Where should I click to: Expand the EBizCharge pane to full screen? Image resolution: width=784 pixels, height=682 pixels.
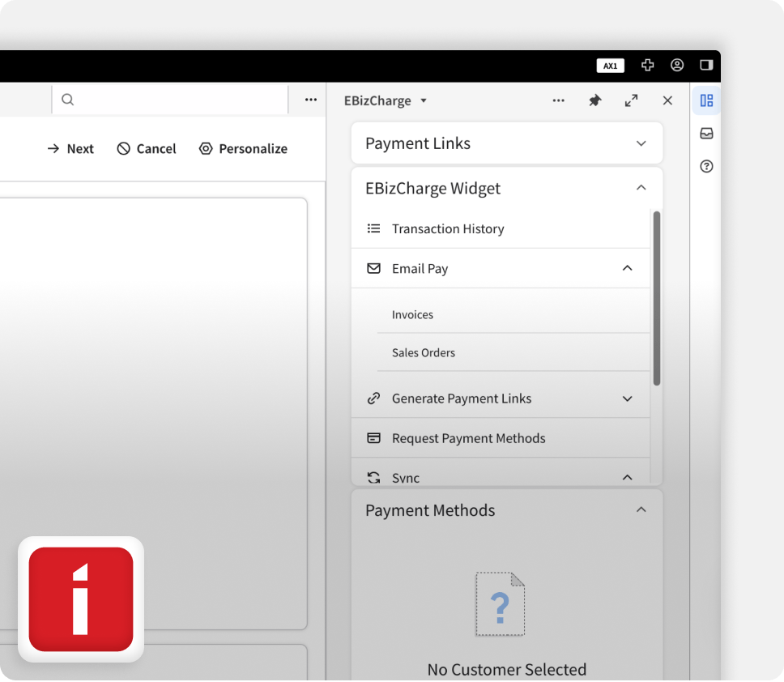pos(631,100)
